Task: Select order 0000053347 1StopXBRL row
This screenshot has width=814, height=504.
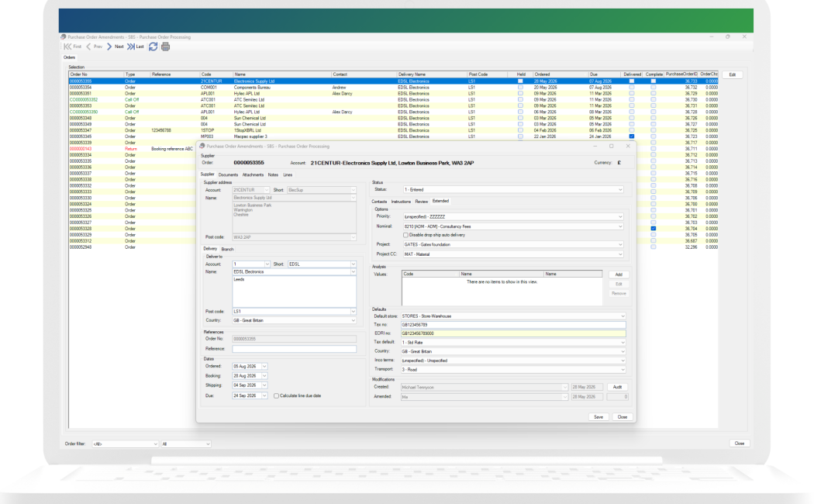Action: tap(394, 130)
